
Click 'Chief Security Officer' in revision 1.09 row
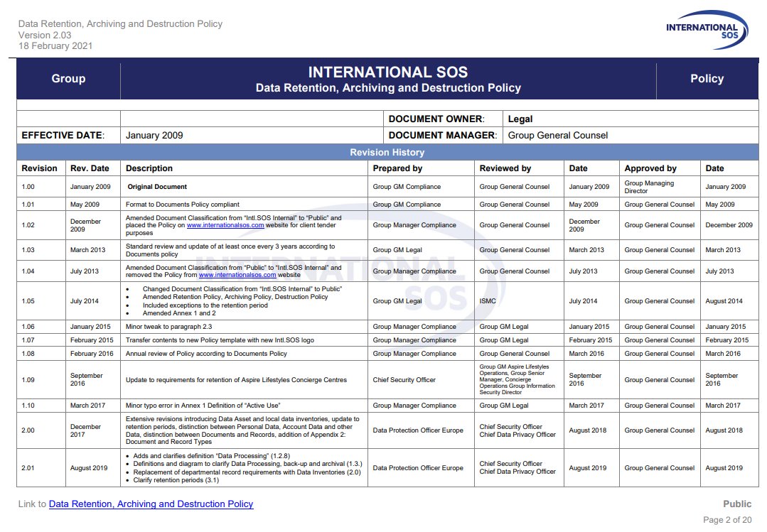404,380
